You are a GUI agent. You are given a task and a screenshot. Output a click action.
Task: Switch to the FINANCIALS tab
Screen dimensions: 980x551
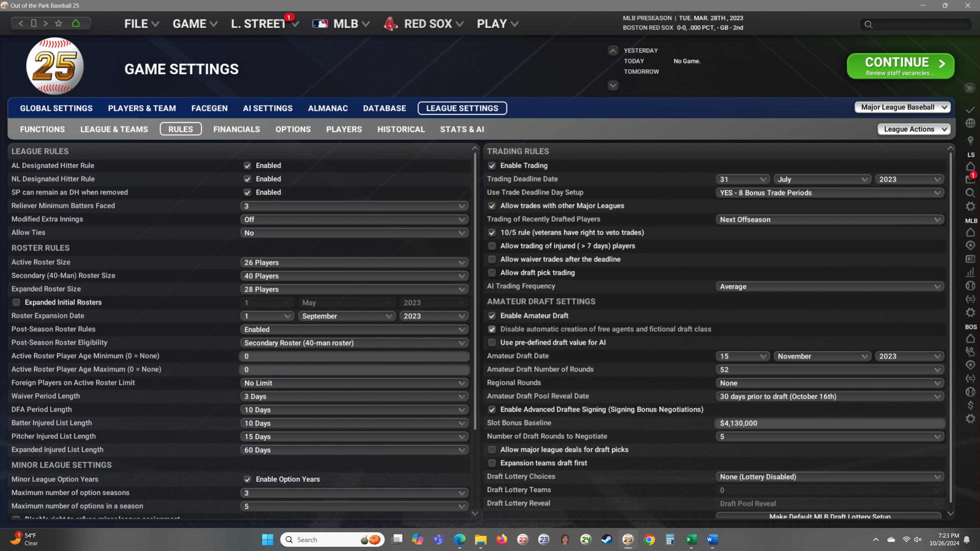(x=236, y=129)
